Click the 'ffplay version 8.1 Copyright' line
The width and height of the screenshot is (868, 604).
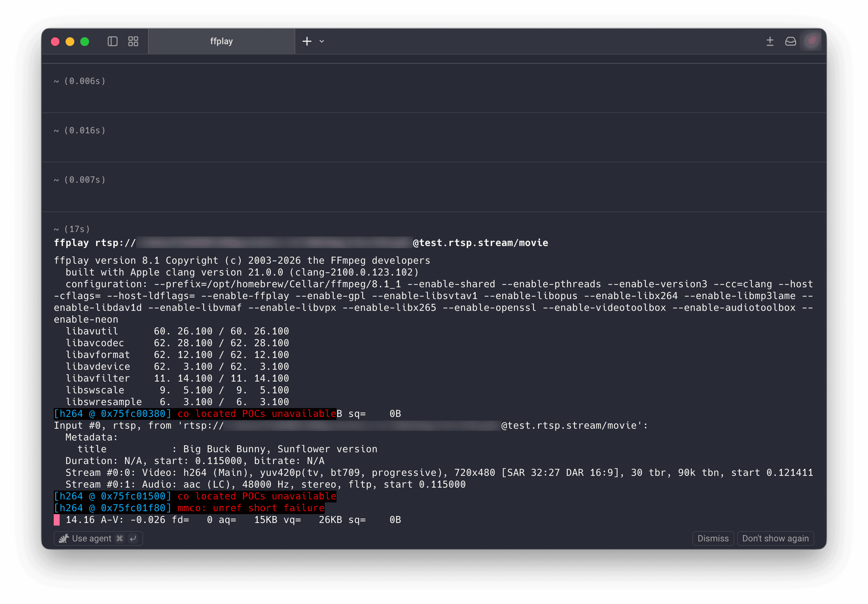242,261
